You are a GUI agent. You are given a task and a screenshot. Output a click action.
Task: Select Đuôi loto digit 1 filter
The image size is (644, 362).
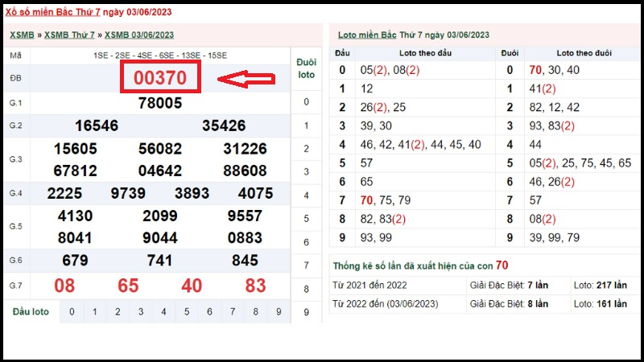point(307,125)
